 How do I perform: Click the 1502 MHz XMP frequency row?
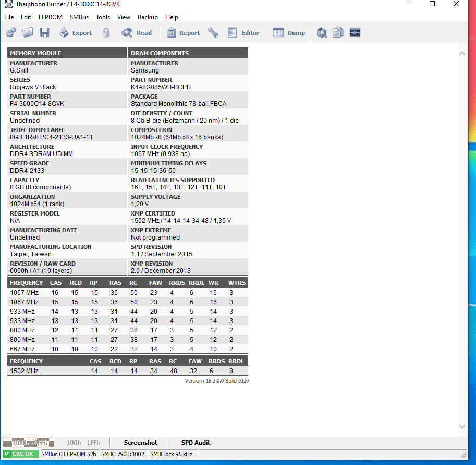[x=128, y=371]
